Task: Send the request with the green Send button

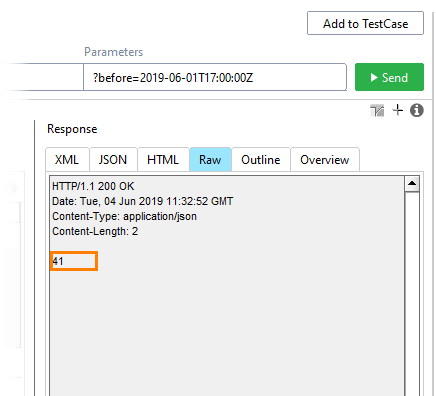Action: click(389, 77)
